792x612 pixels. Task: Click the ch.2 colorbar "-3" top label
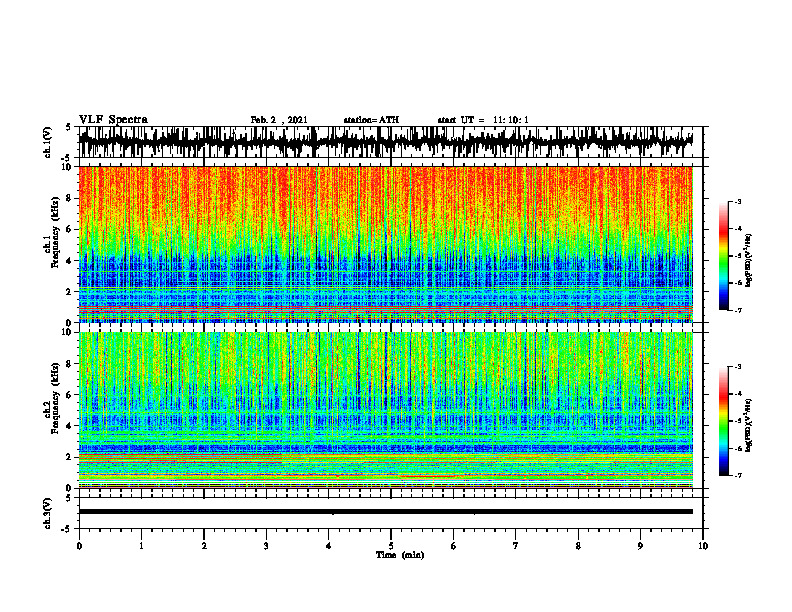tap(738, 367)
